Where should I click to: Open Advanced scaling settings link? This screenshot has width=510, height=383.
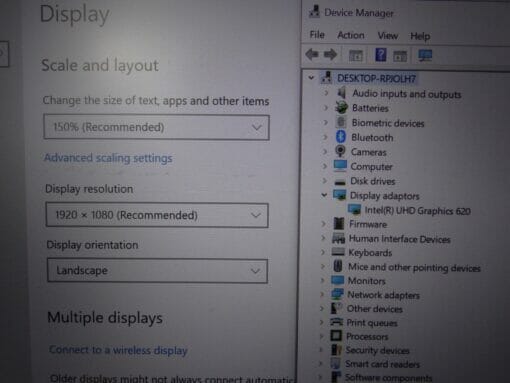click(x=108, y=158)
